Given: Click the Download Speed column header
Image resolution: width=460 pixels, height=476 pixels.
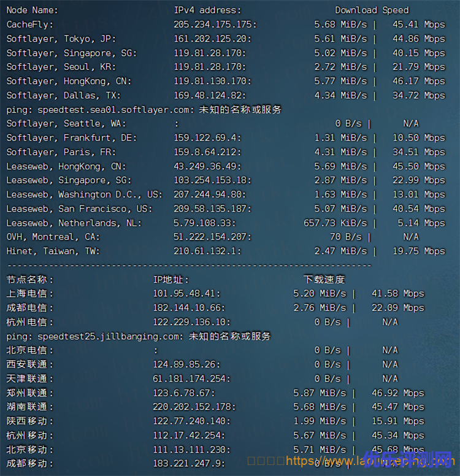Looking at the screenshot, I should 372,10.
